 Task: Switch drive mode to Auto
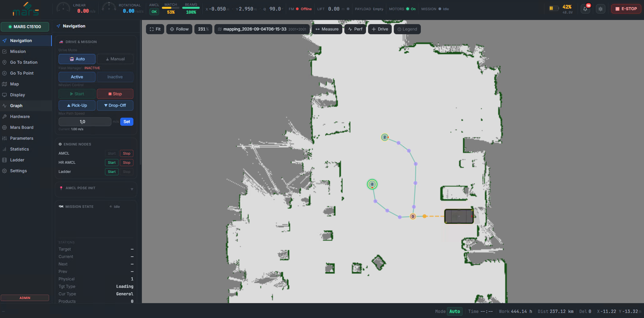click(x=77, y=59)
